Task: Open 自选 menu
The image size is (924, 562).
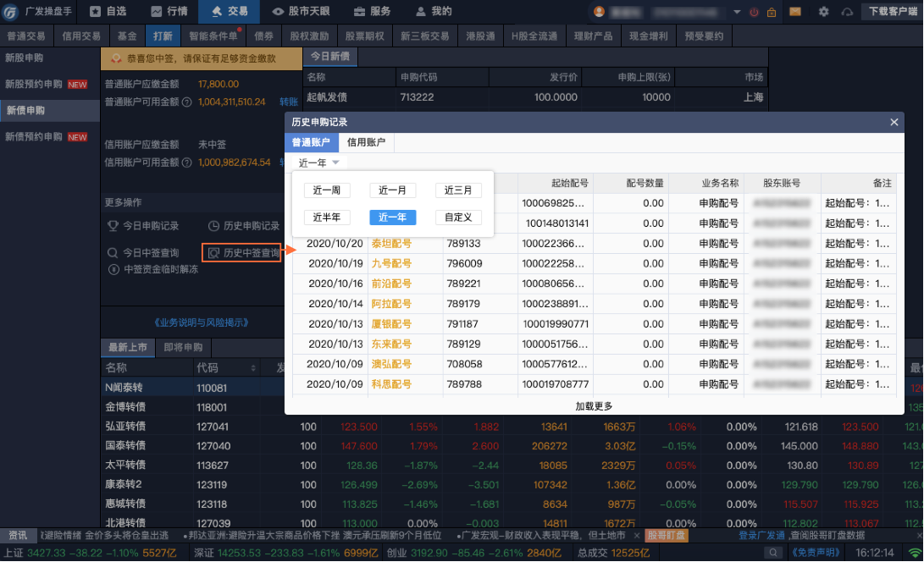Action: (x=108, y=11)
